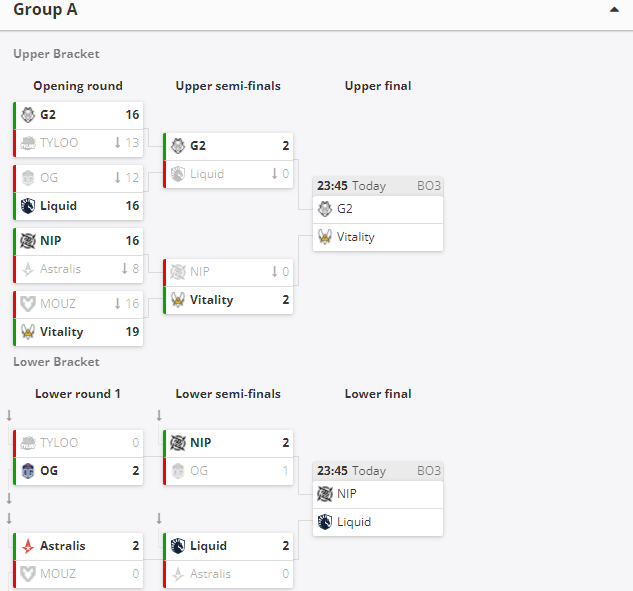This screenshot has width=633, height=591.
Task: Click TYLOO logo in Opening round
Action: (x=28, y=143)
